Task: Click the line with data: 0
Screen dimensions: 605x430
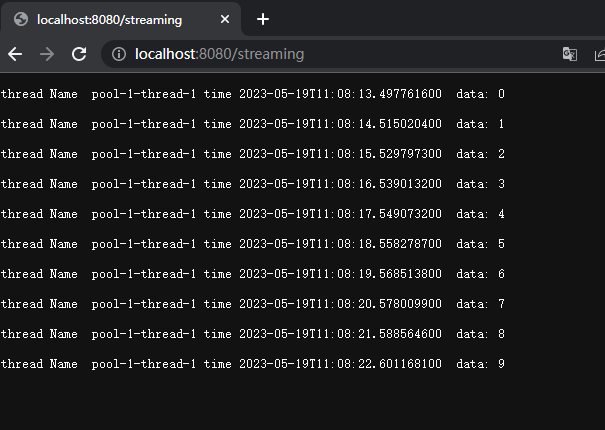Action: point(253,94)
